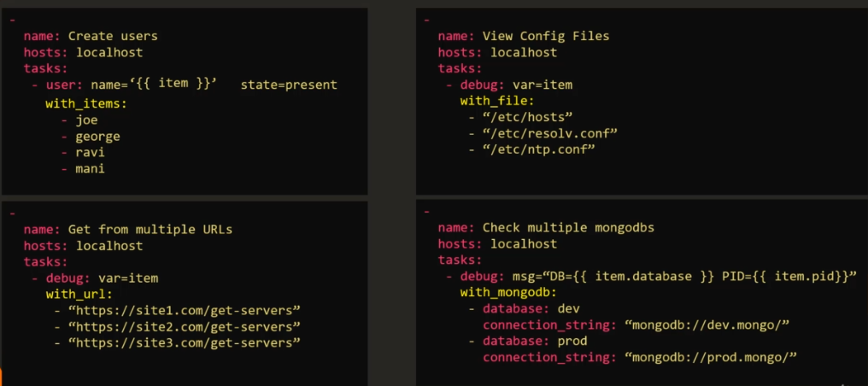Click the 'mani' user entry
The width and height of the screenshot is (868, 386).
point(91,169)
